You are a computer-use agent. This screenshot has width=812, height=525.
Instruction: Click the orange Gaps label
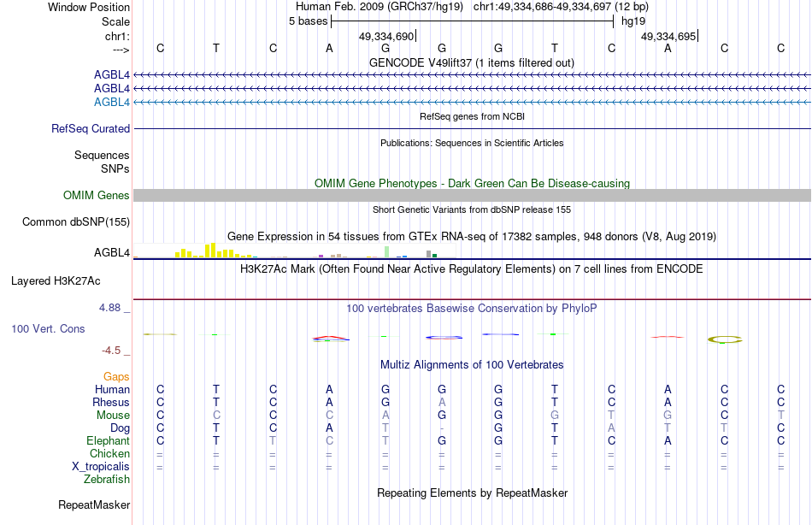point(116,377)
